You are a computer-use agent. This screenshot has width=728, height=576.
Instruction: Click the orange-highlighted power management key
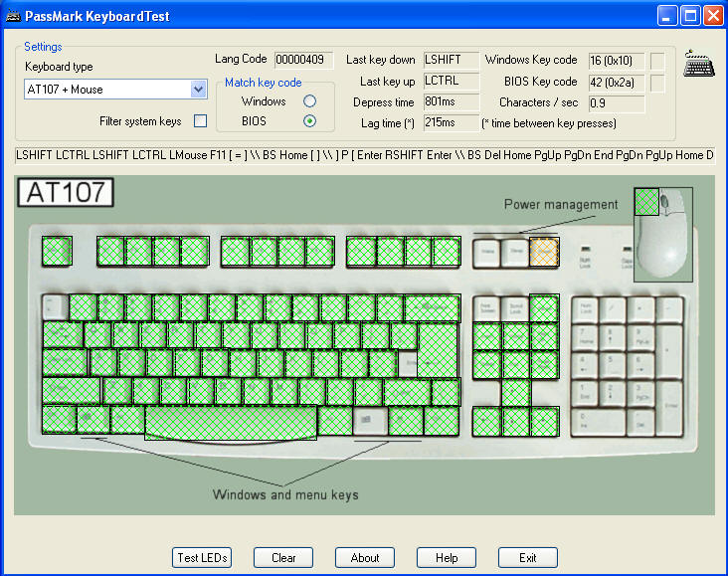(544, 253)
